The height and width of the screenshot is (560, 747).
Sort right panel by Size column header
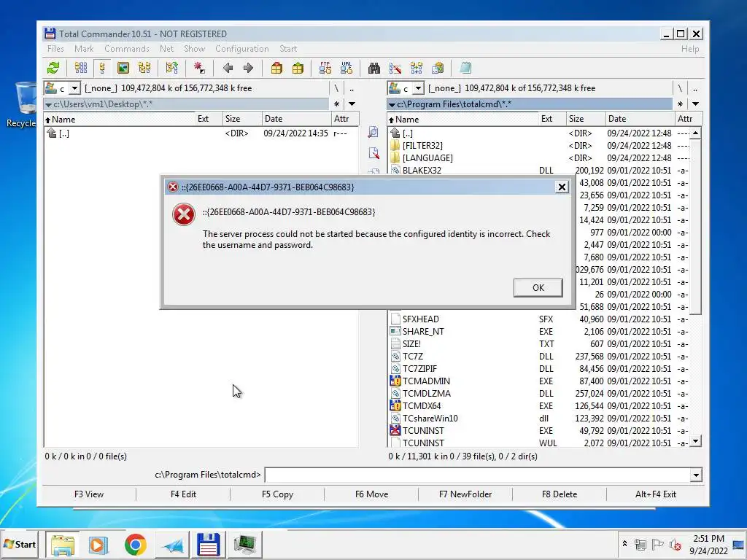(584, 119)
